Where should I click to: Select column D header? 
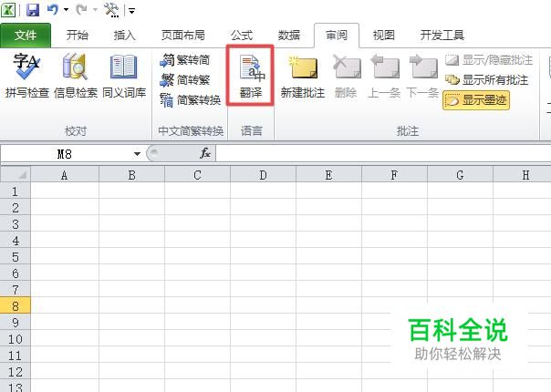pyautogui.click(x=264, y=174)
